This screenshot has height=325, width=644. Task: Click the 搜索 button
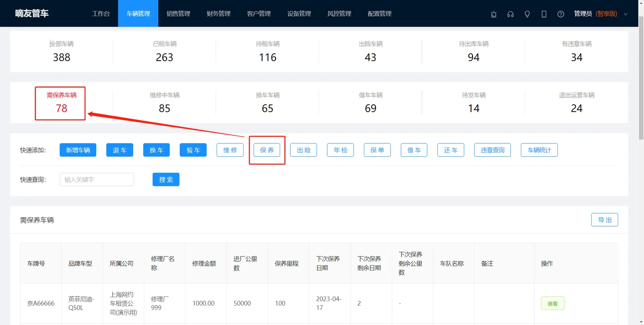click(x=166, y=180)
